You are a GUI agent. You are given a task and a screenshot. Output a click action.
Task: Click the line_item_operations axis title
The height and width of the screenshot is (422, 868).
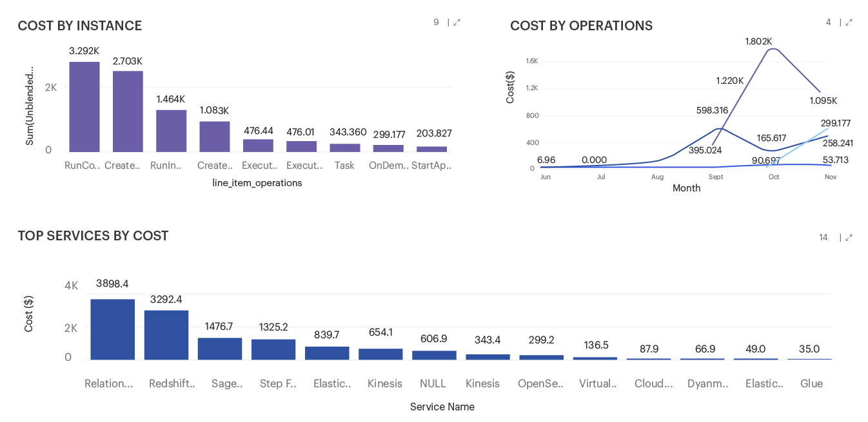click(257, 183)
